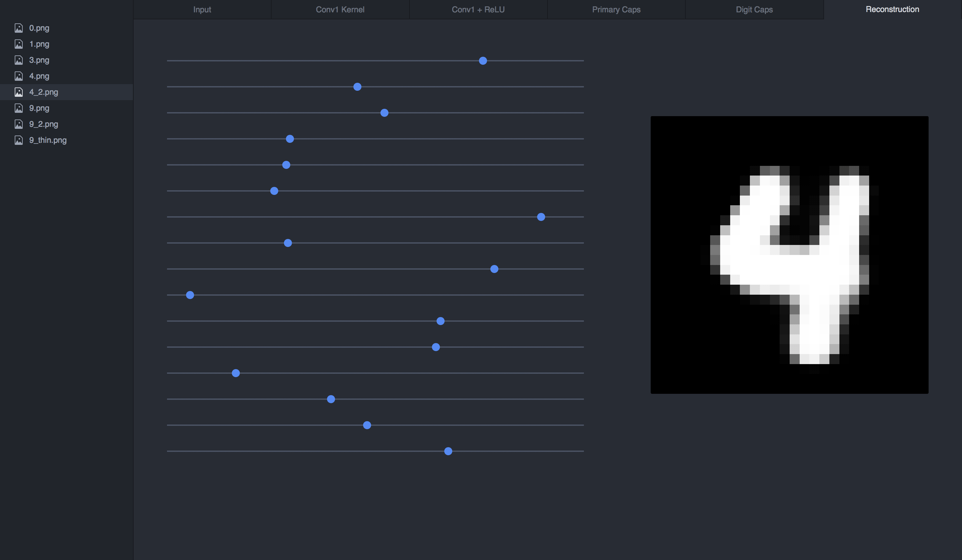Switch to the Input tab
The width and height of the screenshot is (962, 560).
click(202, 10)
